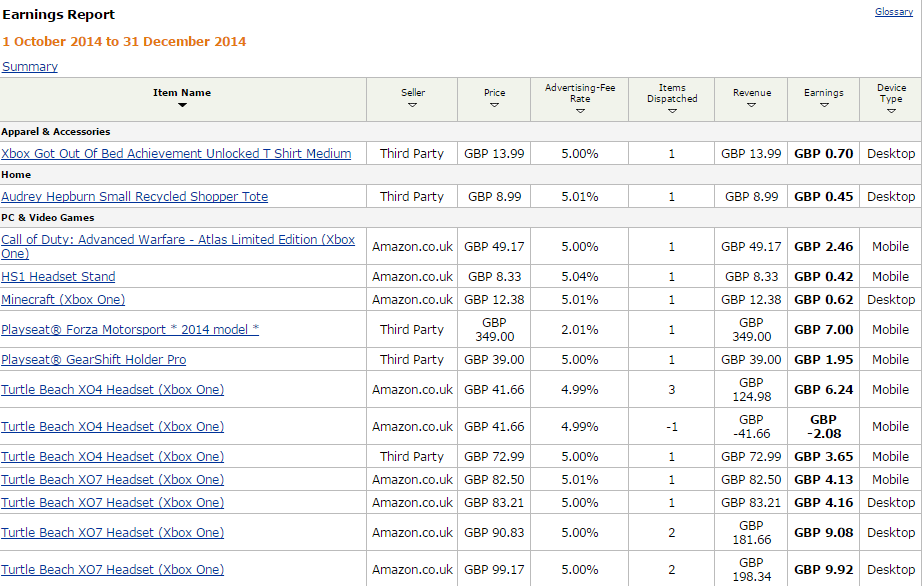Select revenue cell GBP 181.66

point(751,532)
